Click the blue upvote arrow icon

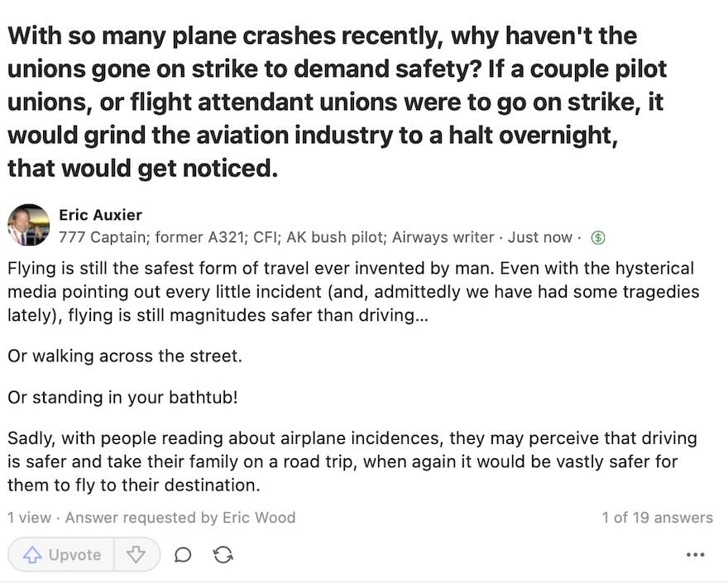pyautogui.click(x=32, y=554)
